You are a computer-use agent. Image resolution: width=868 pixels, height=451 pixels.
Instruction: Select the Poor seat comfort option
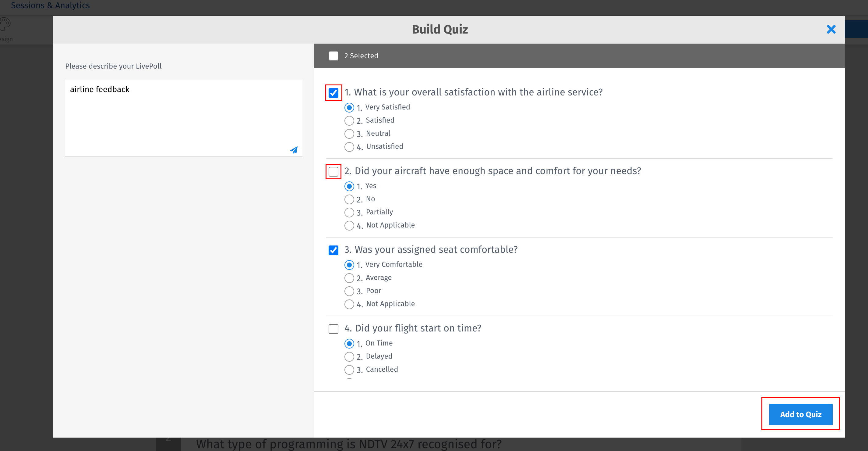pyautogui.click(x=349, y=291)
